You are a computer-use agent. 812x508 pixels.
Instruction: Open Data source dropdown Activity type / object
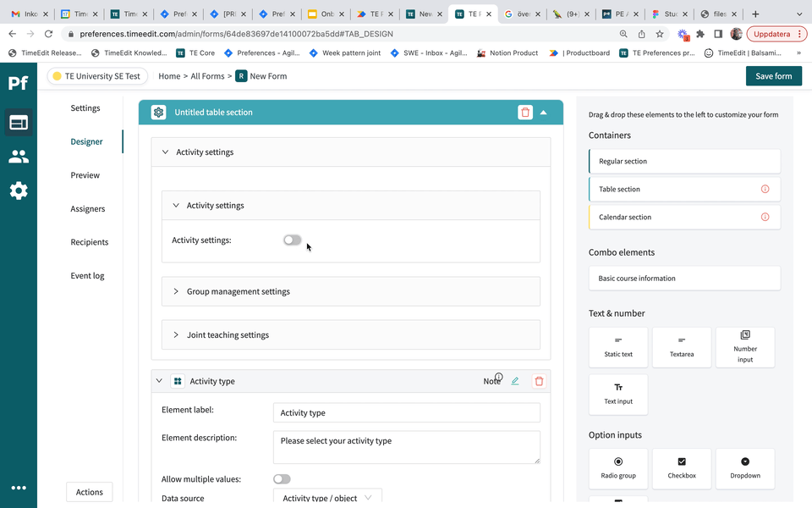pyautogui.click(x=327, y=498)
